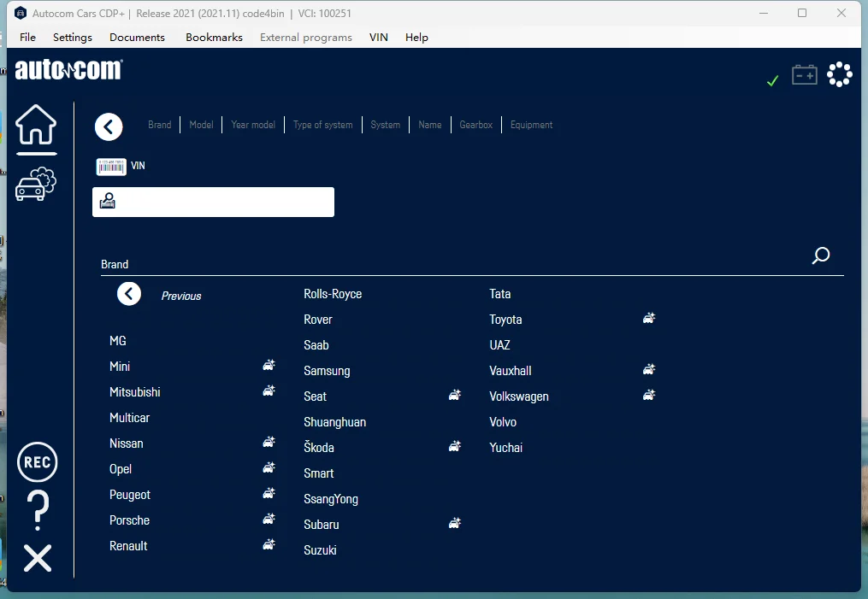The image size is (868, 599).
Task: Click the back arrow beside the Brand breadcrumb
Action: point(109,126)
